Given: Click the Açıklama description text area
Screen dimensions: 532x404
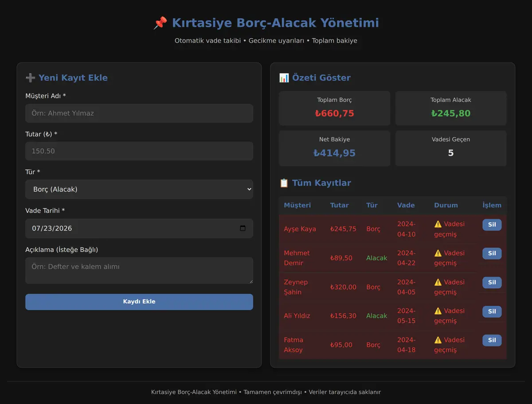Looking at the screenshot, I should [139, 271].
